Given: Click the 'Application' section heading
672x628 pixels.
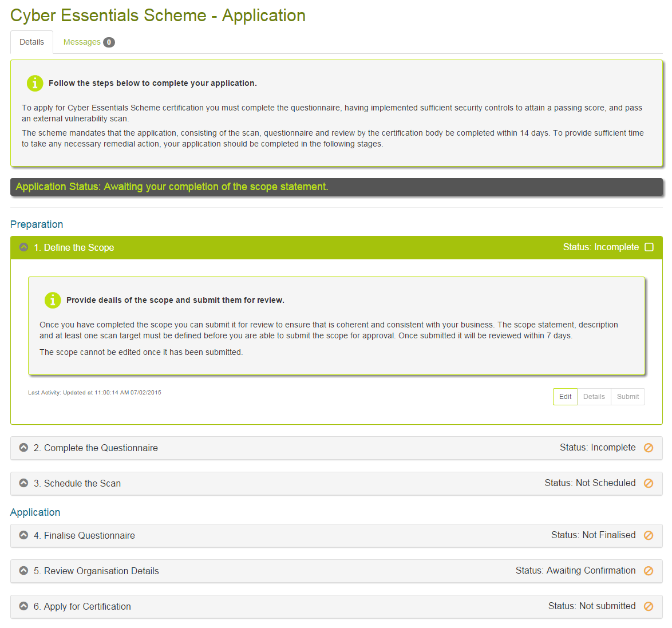Looking at the screenshot, I should (35, 512).
